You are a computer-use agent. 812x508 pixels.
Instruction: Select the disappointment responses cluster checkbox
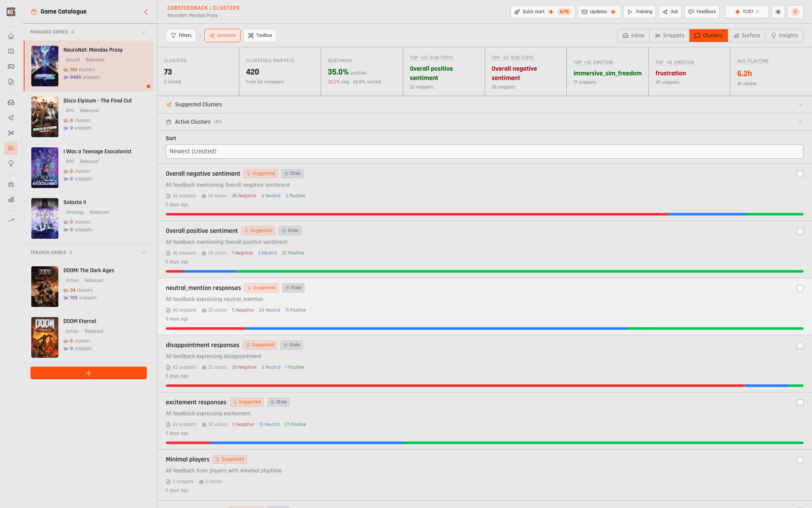[x=800, y=345]
